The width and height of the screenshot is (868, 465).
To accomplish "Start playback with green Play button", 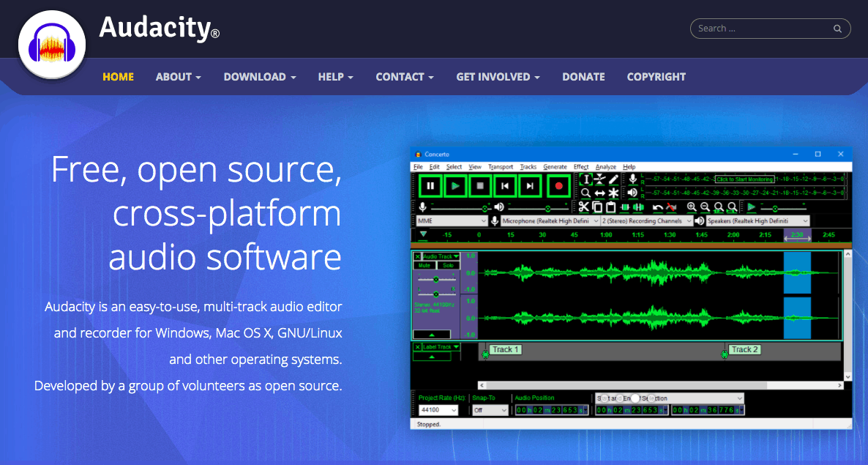I will click(x=455, y=186).
